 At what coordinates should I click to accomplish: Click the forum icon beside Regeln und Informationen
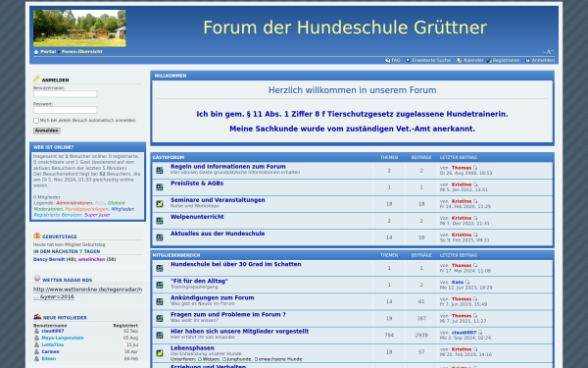tap(160, 171)
